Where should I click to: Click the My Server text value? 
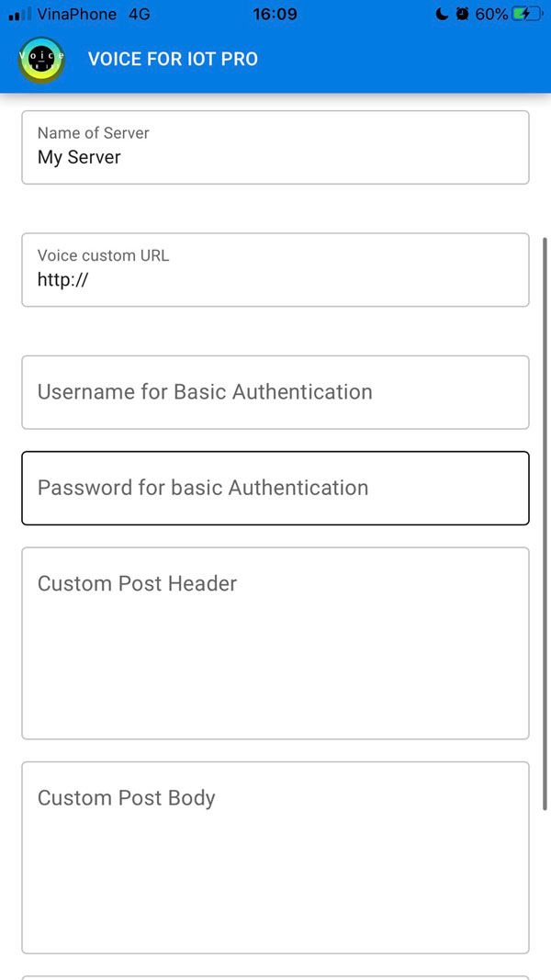tap(79, 158)
